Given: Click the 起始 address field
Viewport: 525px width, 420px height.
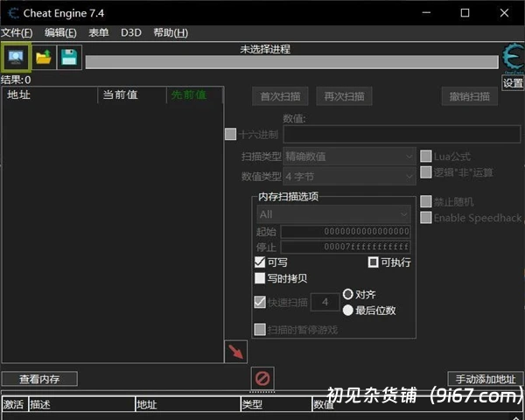Looking at the screenshot, I should point(346,231).
